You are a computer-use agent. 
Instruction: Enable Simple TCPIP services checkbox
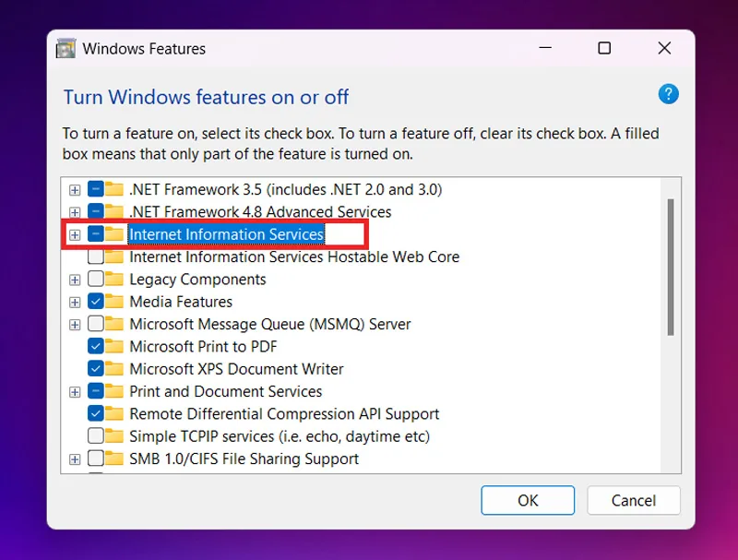click(96, 435)
